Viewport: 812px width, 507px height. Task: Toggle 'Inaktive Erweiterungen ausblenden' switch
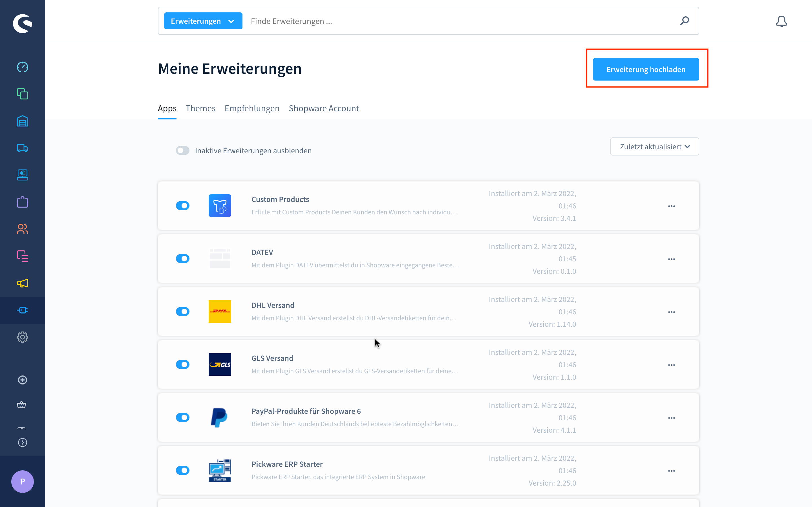(x=182, y=151)
